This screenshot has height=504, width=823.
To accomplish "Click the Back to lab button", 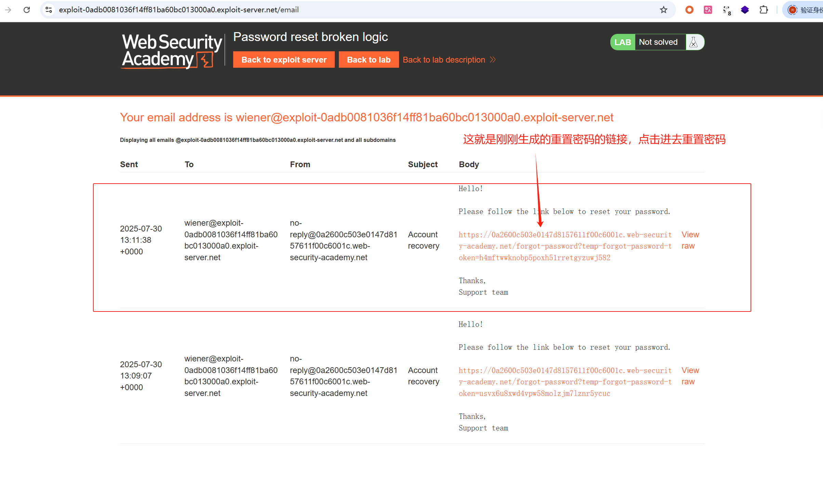I will (368, 60).
